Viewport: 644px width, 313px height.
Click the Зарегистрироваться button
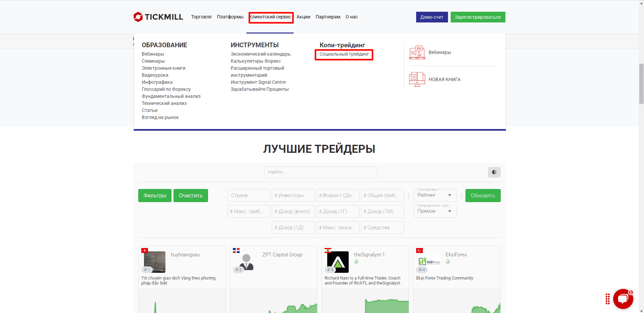478,17
